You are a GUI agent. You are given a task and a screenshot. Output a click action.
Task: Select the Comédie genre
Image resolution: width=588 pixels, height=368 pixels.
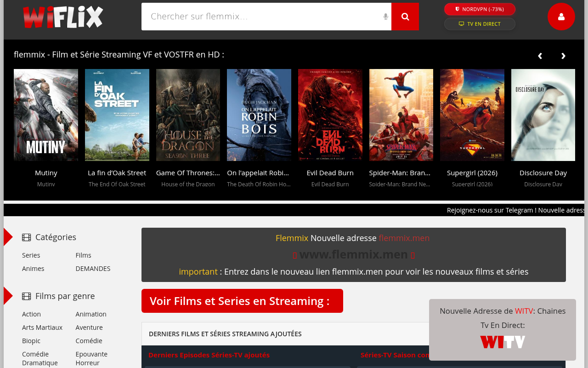89,341
